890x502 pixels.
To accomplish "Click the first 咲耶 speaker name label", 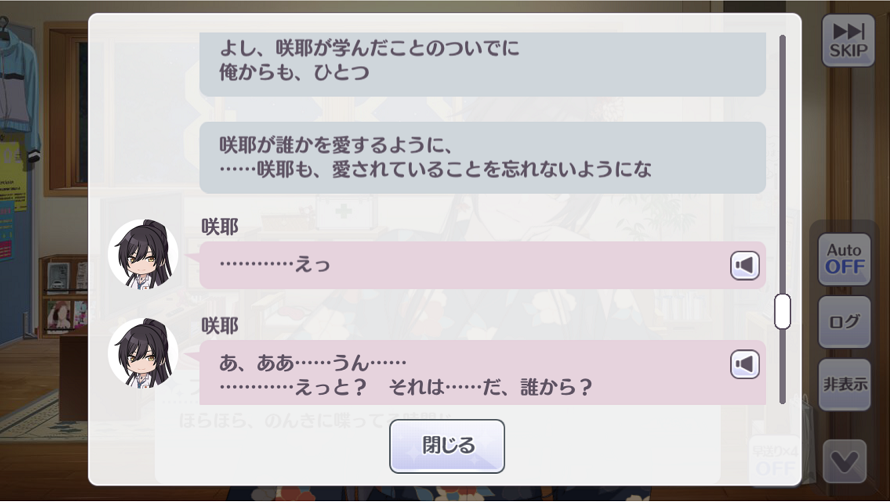I will [x=219, y=227].
